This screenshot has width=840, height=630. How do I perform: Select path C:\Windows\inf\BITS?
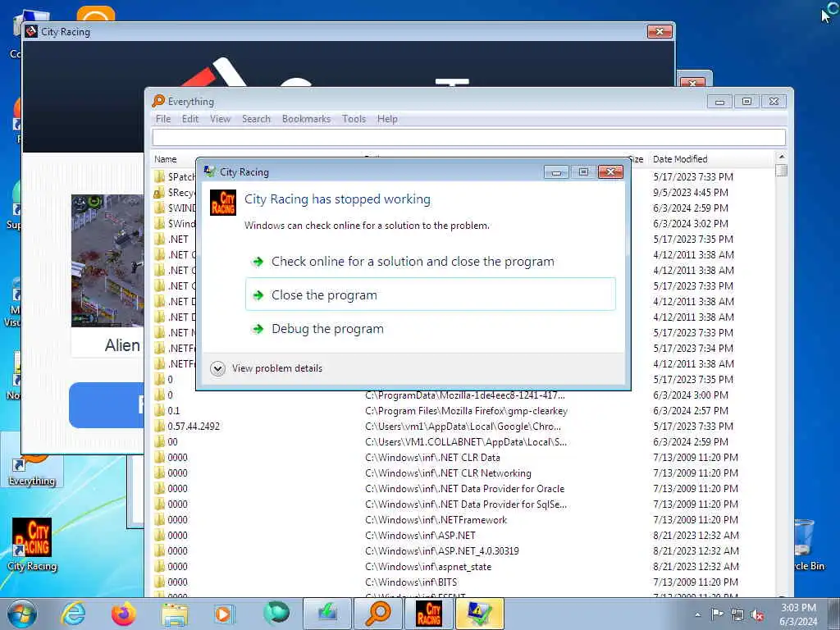(411, 582)
